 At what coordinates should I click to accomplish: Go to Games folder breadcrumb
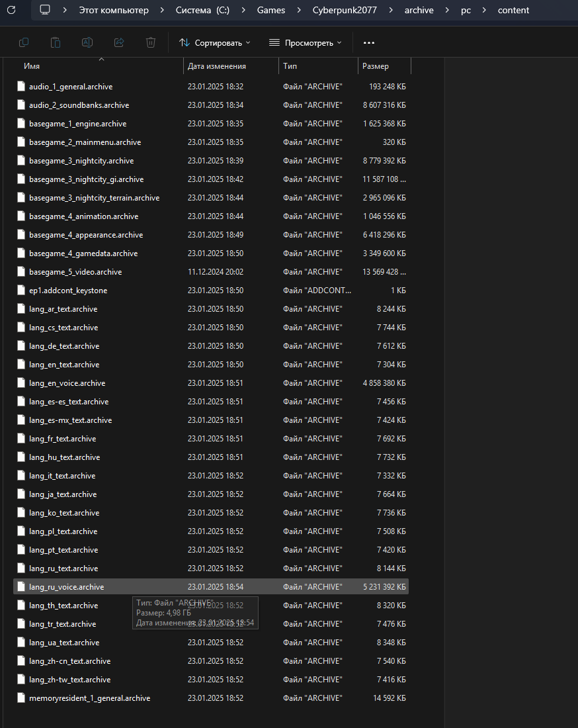point(271,10)
